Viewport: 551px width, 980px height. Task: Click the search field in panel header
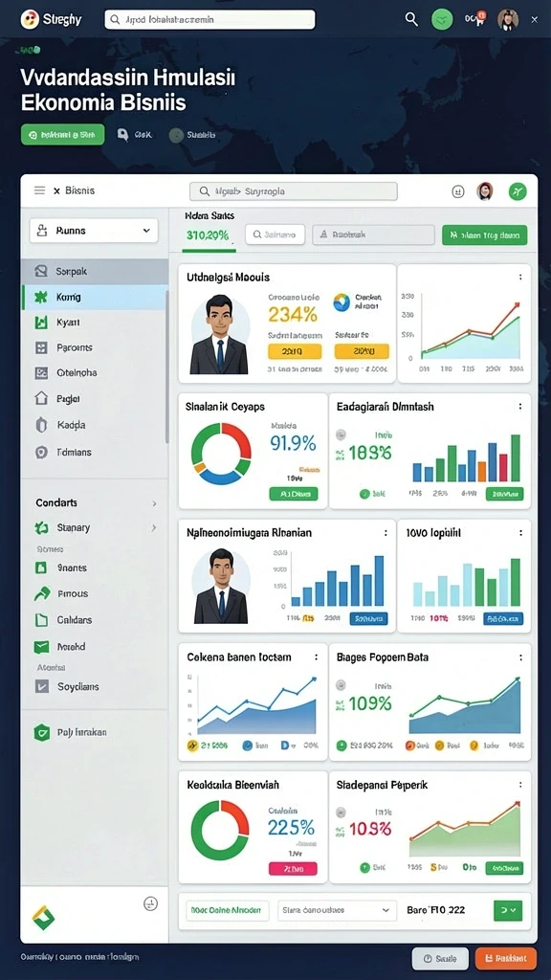click(293, 191)
